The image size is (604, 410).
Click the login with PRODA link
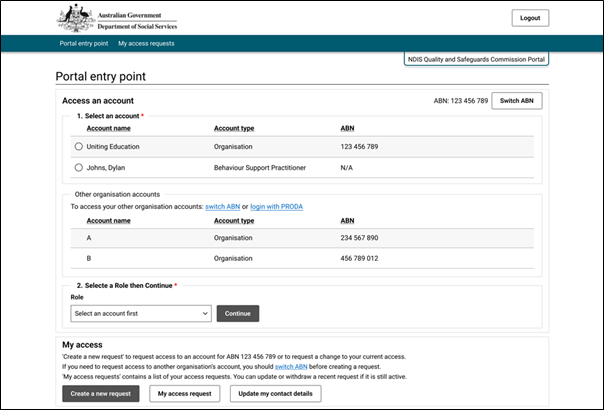(276, 205)
